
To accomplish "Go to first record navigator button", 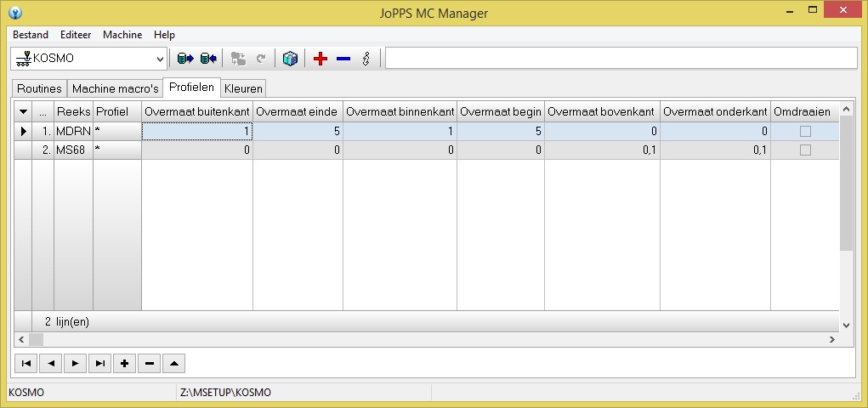I will (26, 363).
